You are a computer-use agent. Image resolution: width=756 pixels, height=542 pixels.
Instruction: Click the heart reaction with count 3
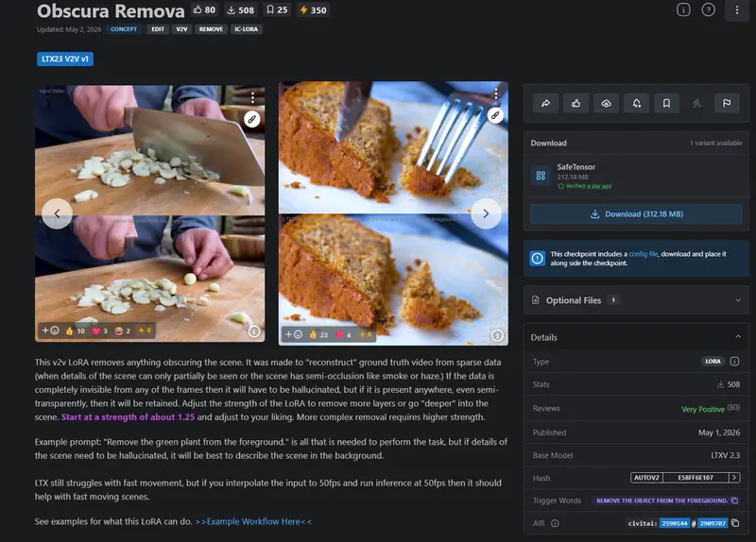(100, 331)
